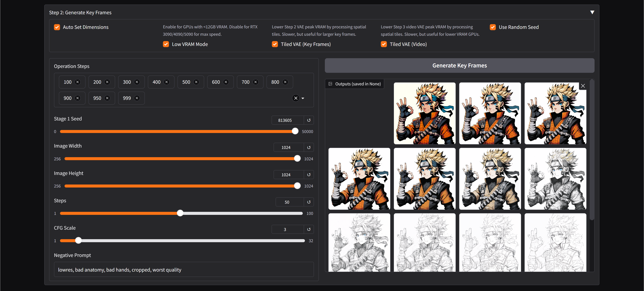644x291 pixels.
Task: Click the 'Operation Steps' label
Action: pos(72,66)
